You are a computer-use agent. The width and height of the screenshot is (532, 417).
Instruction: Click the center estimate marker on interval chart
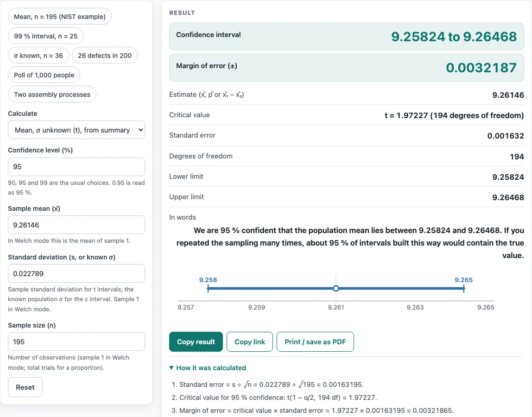coord(336,288)
